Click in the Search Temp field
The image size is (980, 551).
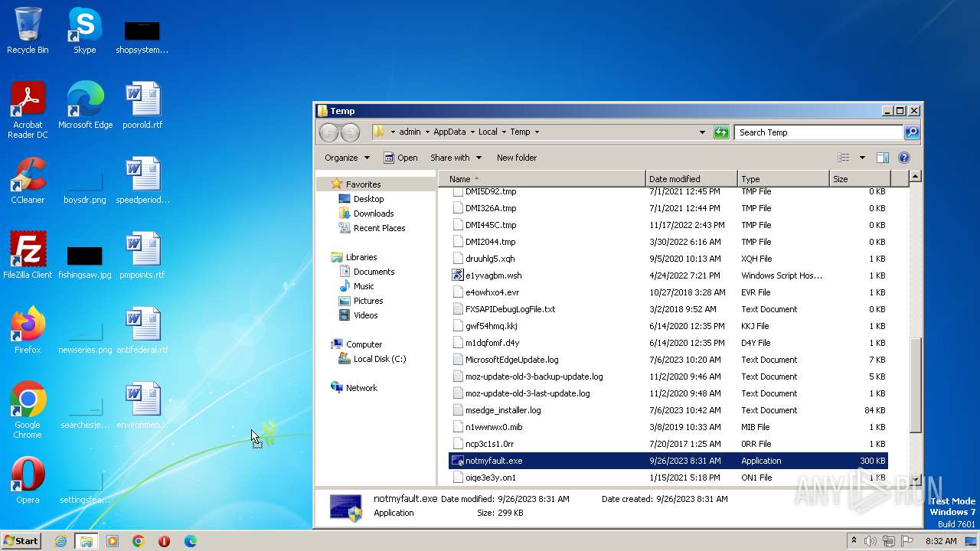(x=818, y=132)
